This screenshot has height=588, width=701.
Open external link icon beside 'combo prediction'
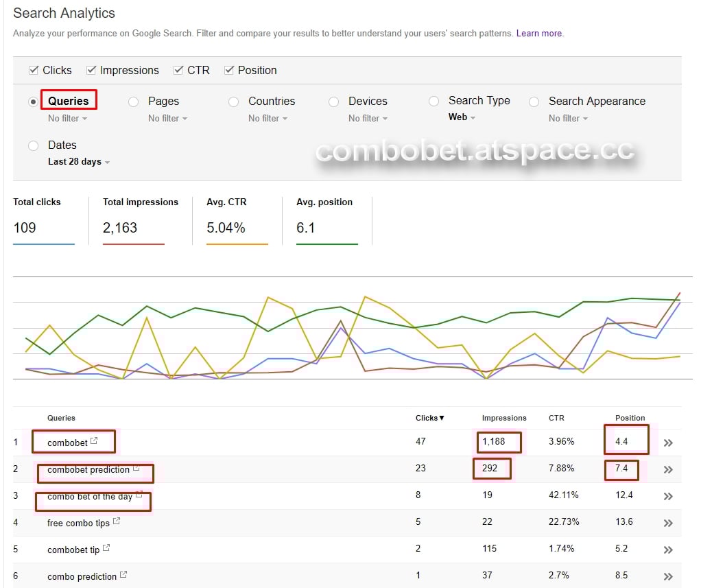(x=123, y=576)
